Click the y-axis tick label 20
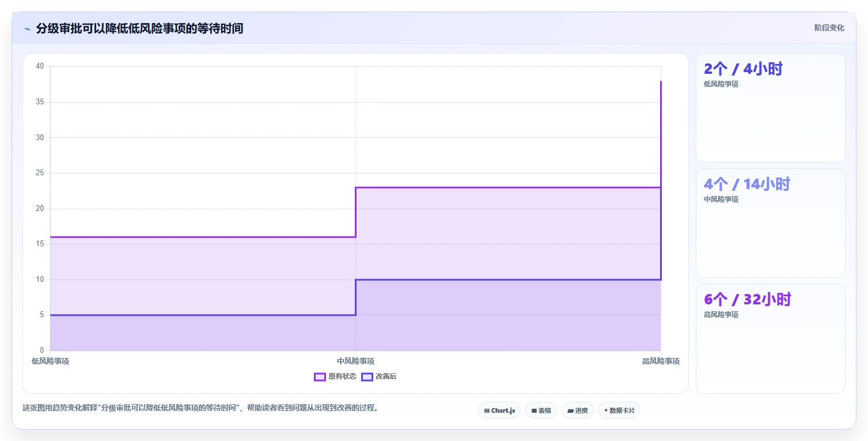Image resolution: width=868 pixels, height=441 pixels. click(x=40, y=209)
